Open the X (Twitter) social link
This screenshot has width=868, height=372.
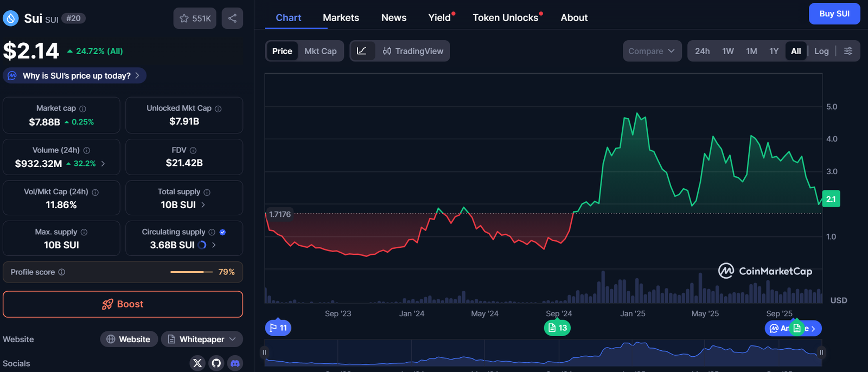click(x=197, y=363)
